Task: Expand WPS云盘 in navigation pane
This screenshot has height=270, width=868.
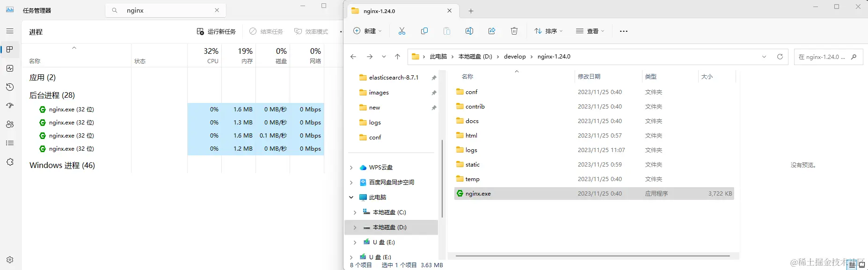Action: click(x=351, y=168)
